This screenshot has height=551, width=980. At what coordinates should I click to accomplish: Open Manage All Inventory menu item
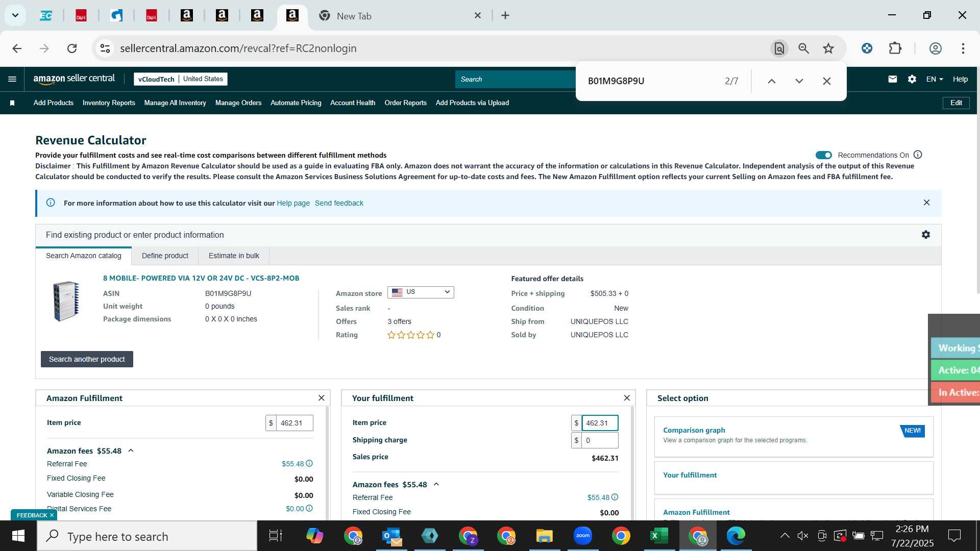point(175,103)
